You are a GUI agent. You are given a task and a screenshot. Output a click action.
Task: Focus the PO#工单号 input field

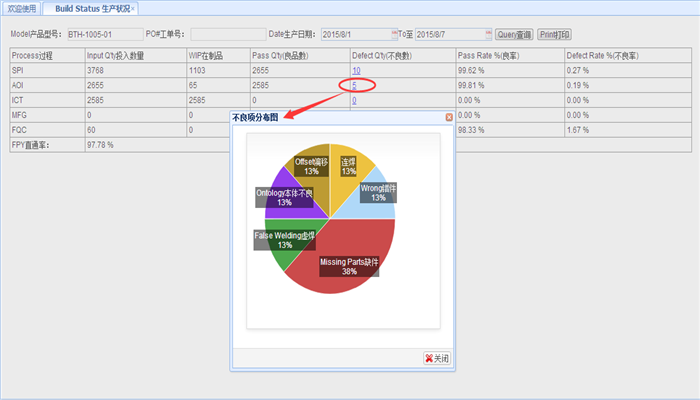[228, 34]
